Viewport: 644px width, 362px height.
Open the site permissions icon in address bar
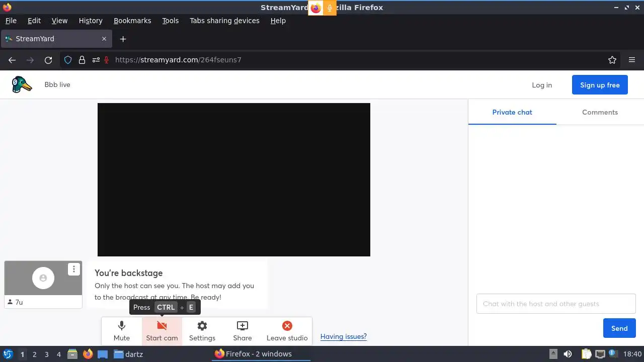point(96,60)
